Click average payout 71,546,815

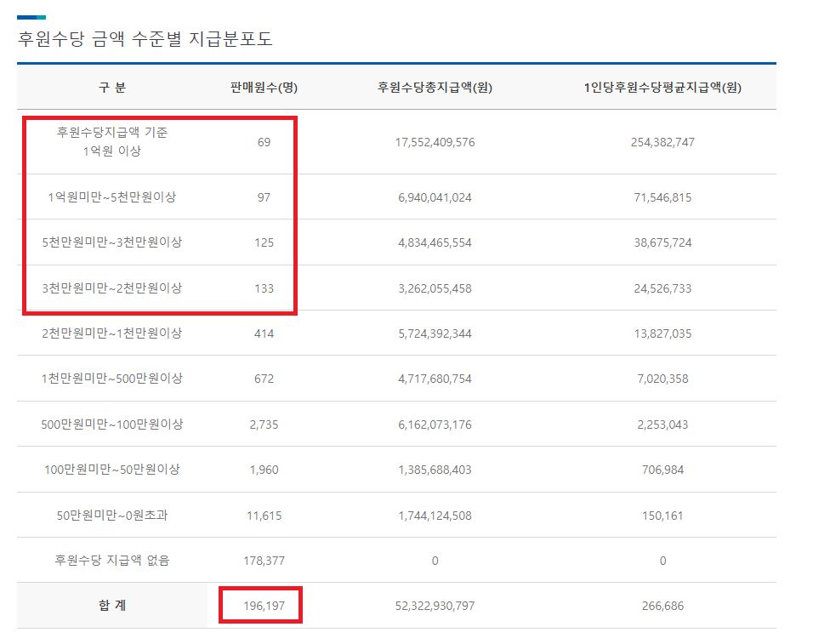click(x=662, y=197)
